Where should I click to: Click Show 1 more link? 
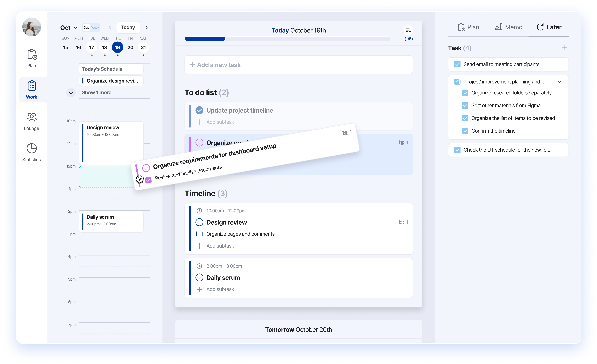pos(97,93)
